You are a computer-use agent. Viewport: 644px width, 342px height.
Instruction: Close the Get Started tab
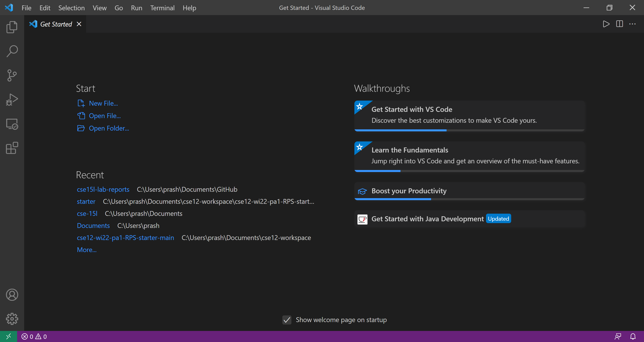click(x=79, y=24)
